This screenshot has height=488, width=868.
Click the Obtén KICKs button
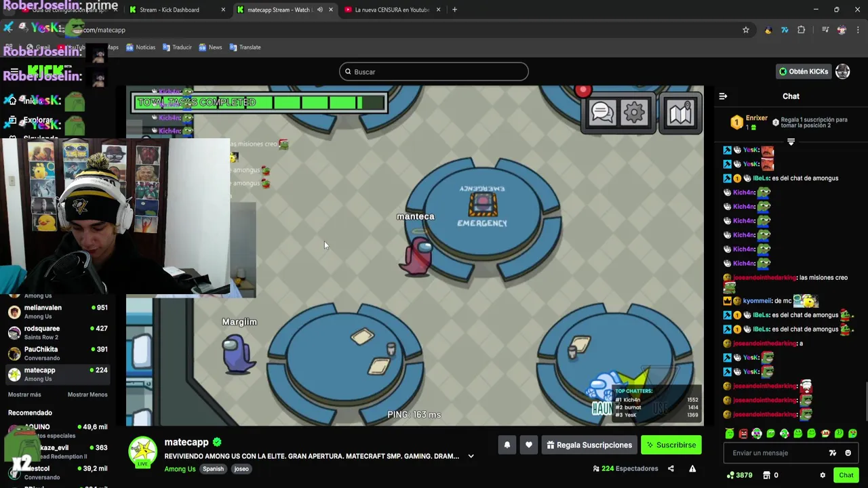click(x=804, y=72)
